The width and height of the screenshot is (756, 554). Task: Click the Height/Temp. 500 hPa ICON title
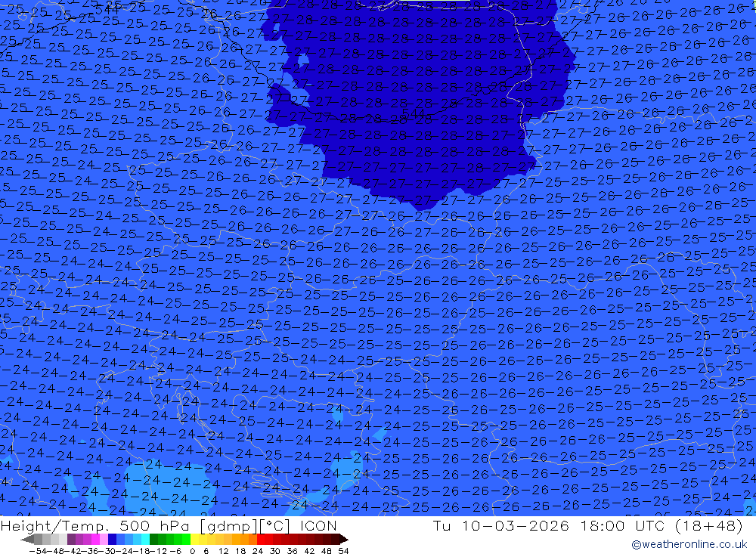(169, 525)
